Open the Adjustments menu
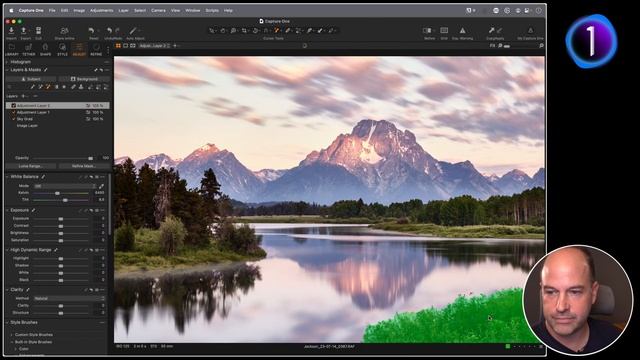This screenshot has height=360, width=640. point(101,10)
